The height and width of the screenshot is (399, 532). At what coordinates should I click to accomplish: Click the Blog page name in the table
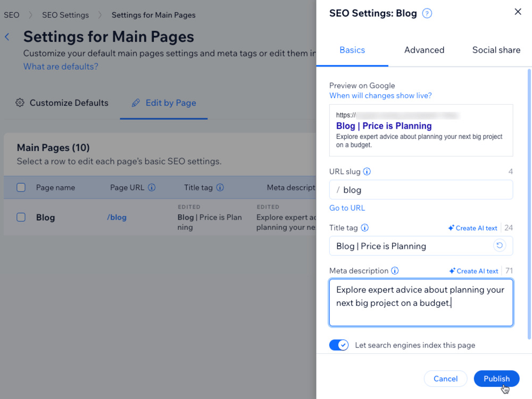tap(45, 218)
